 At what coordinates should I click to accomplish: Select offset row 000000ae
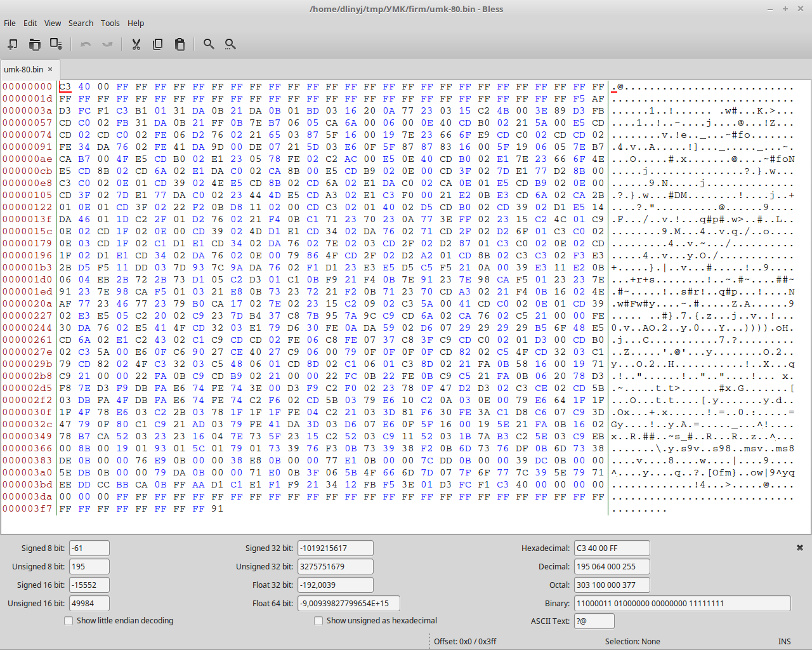(x=28, y=159)
